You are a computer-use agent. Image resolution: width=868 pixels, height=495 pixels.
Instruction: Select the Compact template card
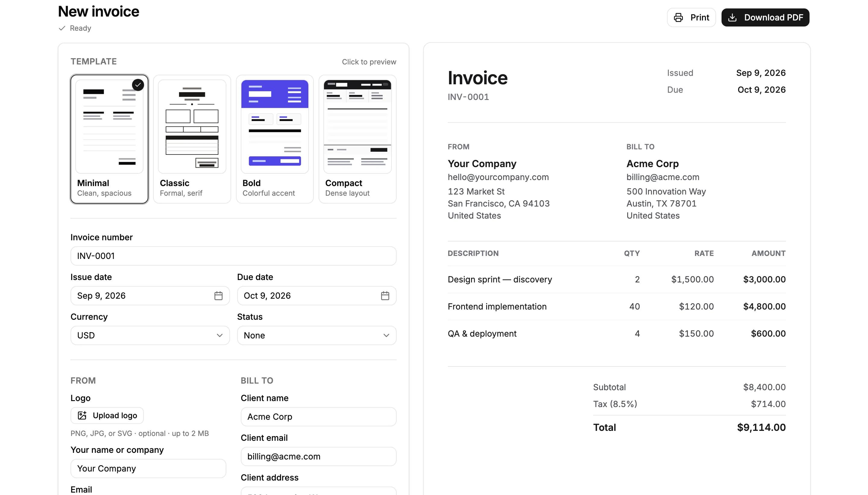[357, 139]
